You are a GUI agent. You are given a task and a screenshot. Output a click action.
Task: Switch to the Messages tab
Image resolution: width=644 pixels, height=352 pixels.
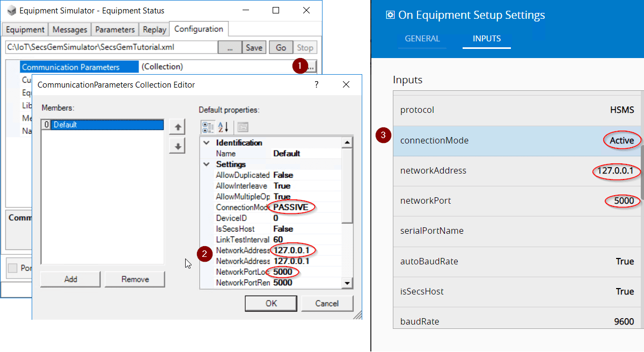click(70, 29)
